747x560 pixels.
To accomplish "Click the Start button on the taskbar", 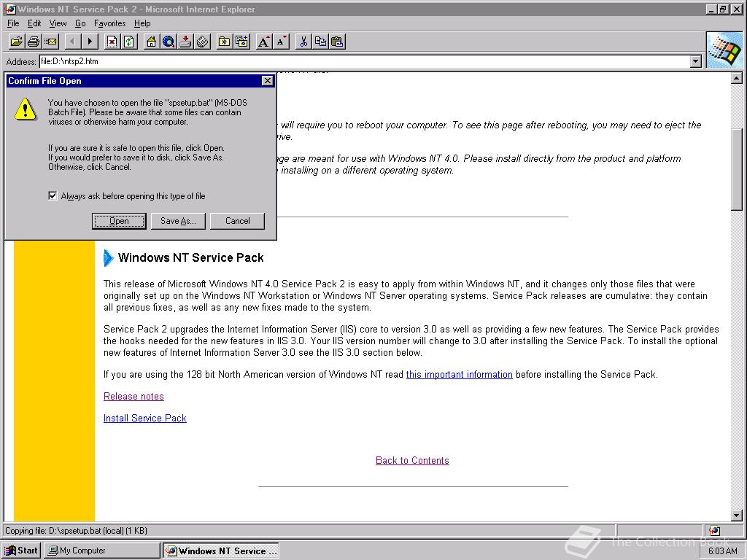I will coord(21,551).
